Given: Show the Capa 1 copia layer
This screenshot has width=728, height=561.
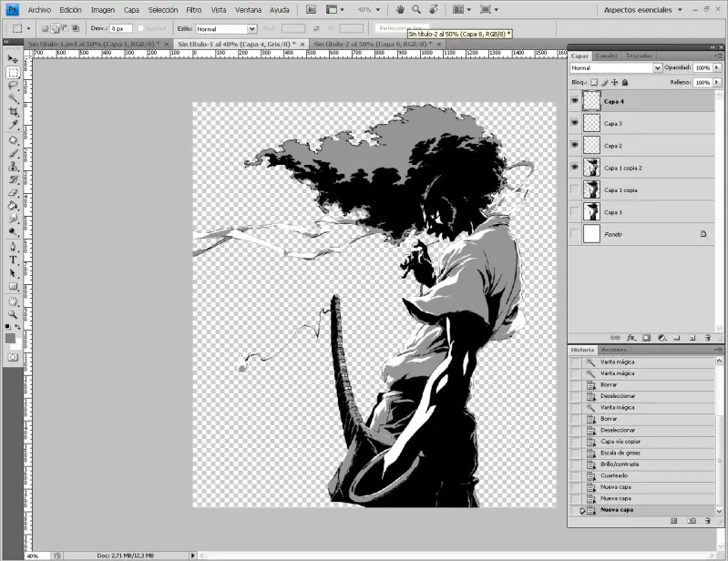Looking at the screenshot, I should tap(575, 189).
